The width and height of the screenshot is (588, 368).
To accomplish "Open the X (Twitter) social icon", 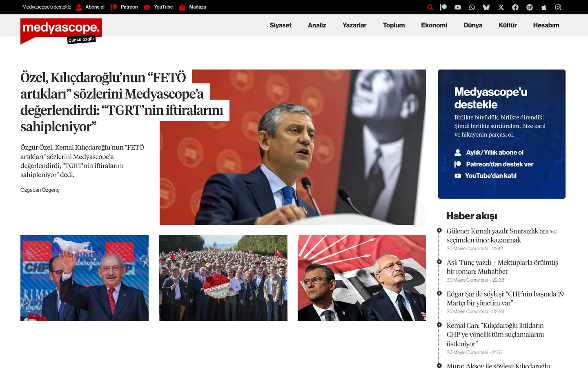I will [x=501, y=7].
